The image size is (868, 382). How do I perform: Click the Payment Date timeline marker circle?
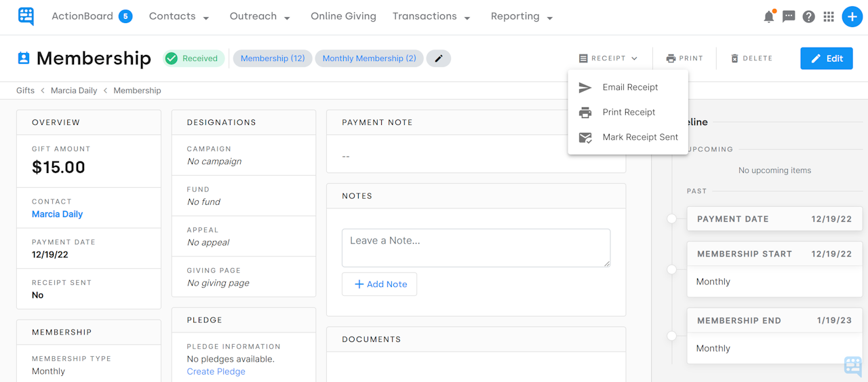pos(671,218)
